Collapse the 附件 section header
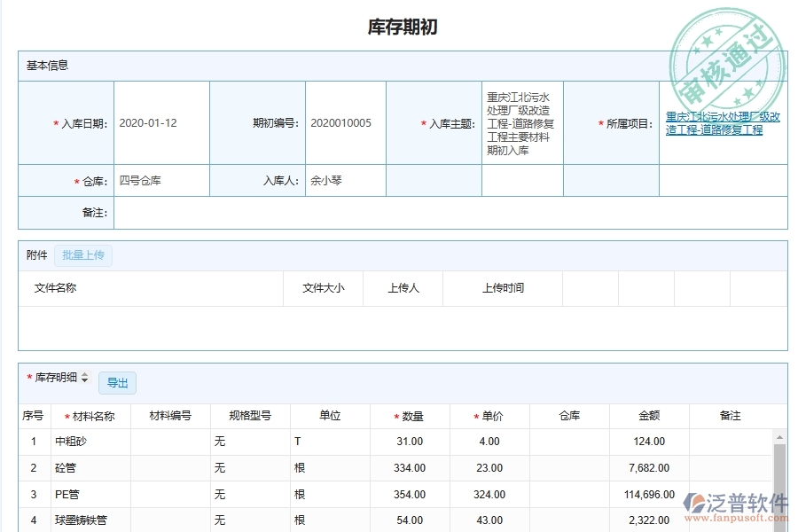 36,255
